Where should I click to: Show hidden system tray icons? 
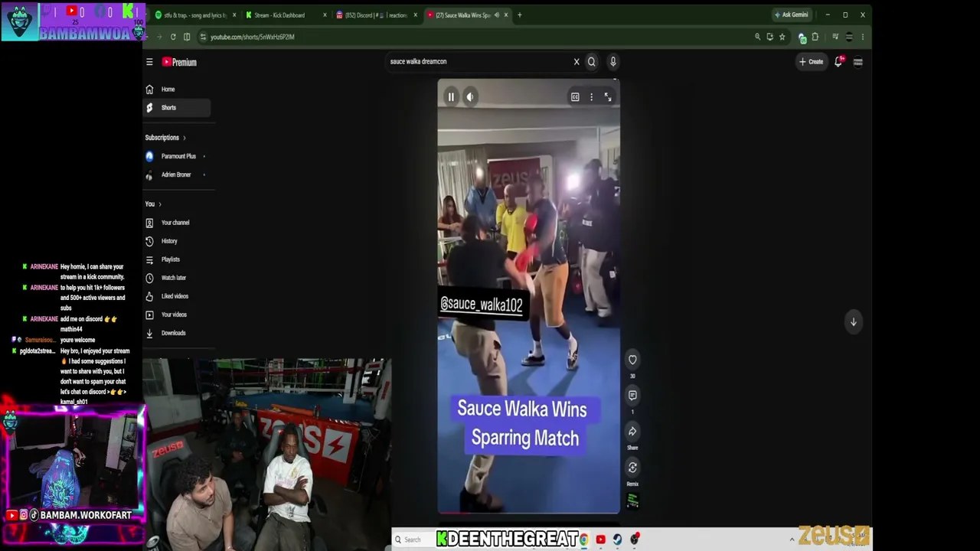[792, 540]
